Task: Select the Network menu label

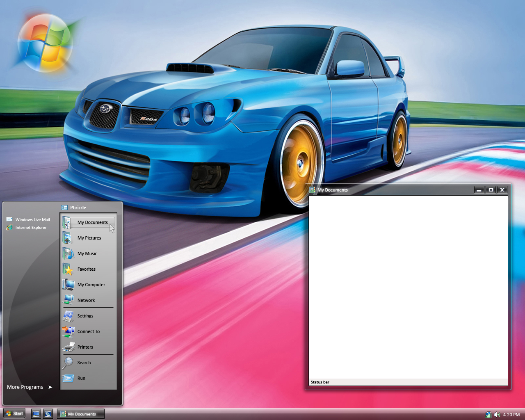Action: tap(86, 300)
